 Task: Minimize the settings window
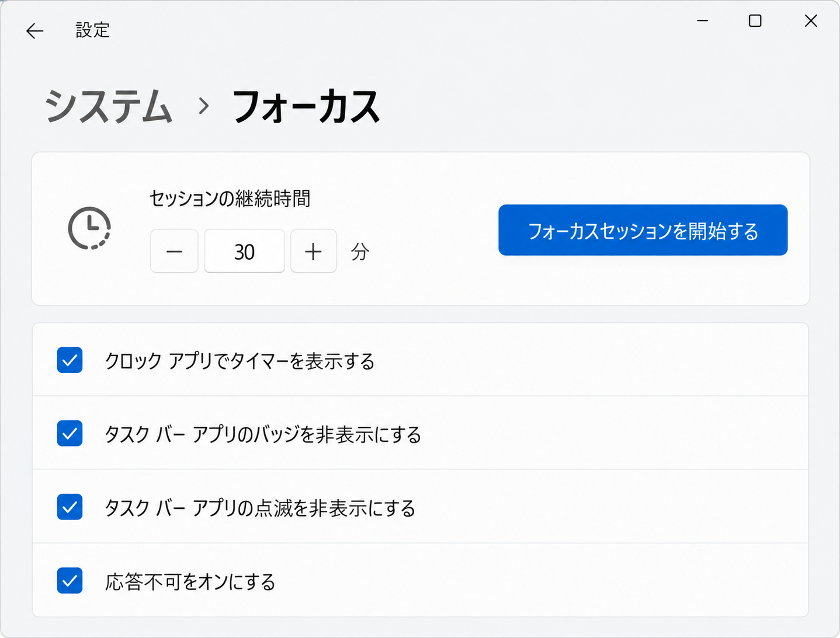click(x=702, y=21)
